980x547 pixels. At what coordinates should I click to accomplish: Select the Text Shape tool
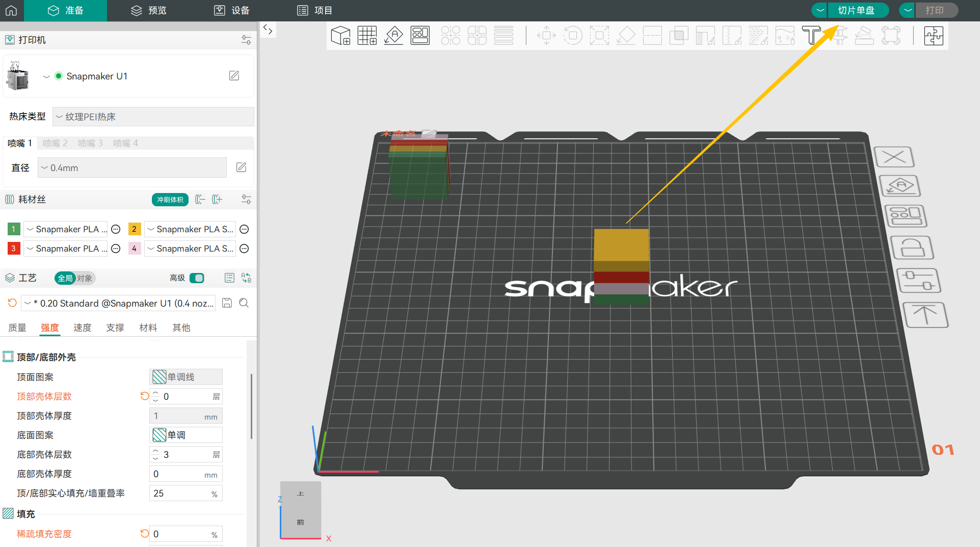[811, 36]
